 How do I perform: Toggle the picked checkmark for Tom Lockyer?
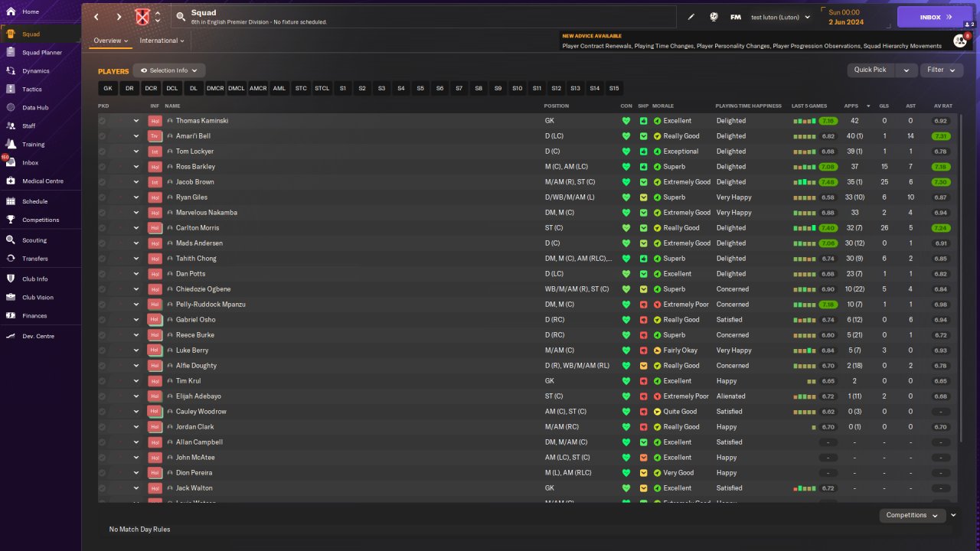pos(103,152)
